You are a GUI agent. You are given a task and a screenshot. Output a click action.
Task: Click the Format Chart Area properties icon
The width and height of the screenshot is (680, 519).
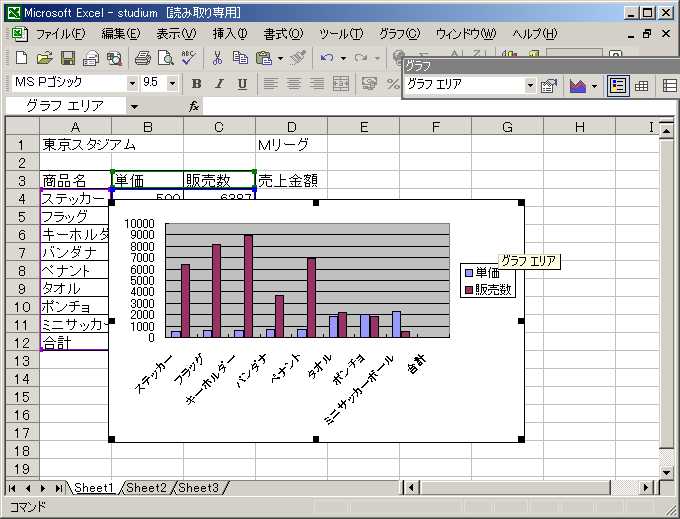point(548,86)
